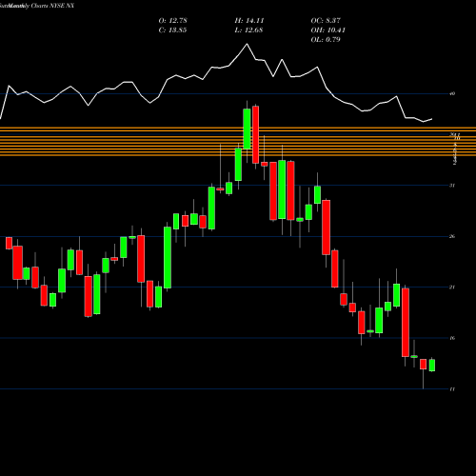
Task: Click the '40' price axis label
Action: click(452, 93)
